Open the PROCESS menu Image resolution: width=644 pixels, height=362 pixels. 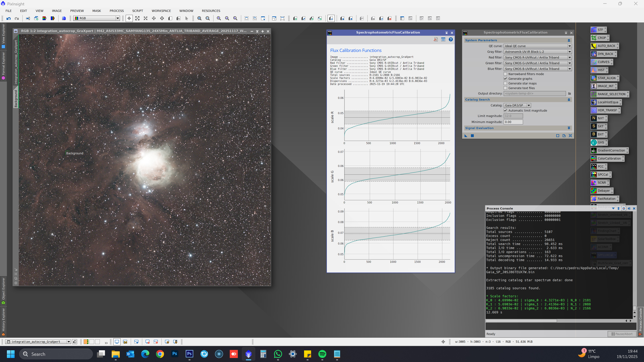[117, 11]
